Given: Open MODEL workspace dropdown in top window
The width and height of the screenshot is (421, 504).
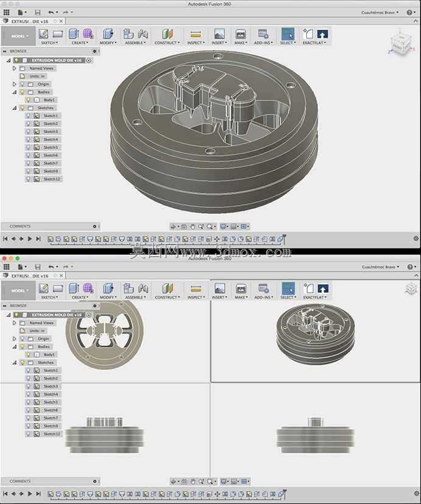Looking at the screenshot, I should click(18, 36).
